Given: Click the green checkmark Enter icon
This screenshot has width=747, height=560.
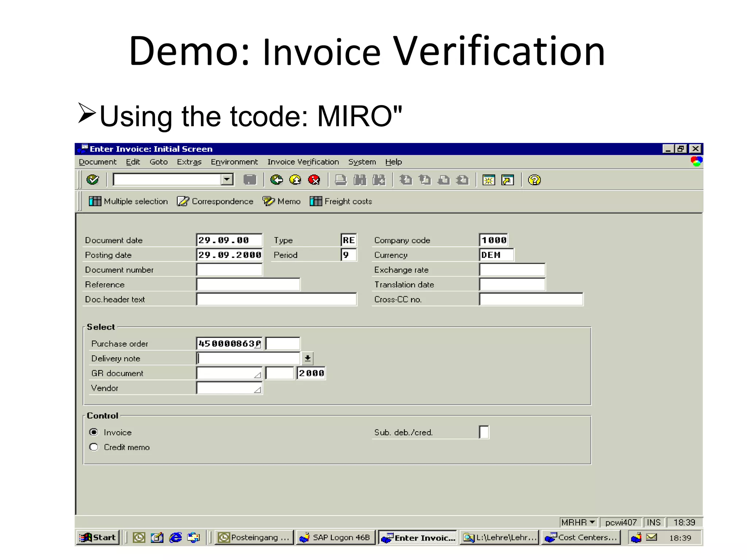Looking at the screenshot, I should [93, 179].
